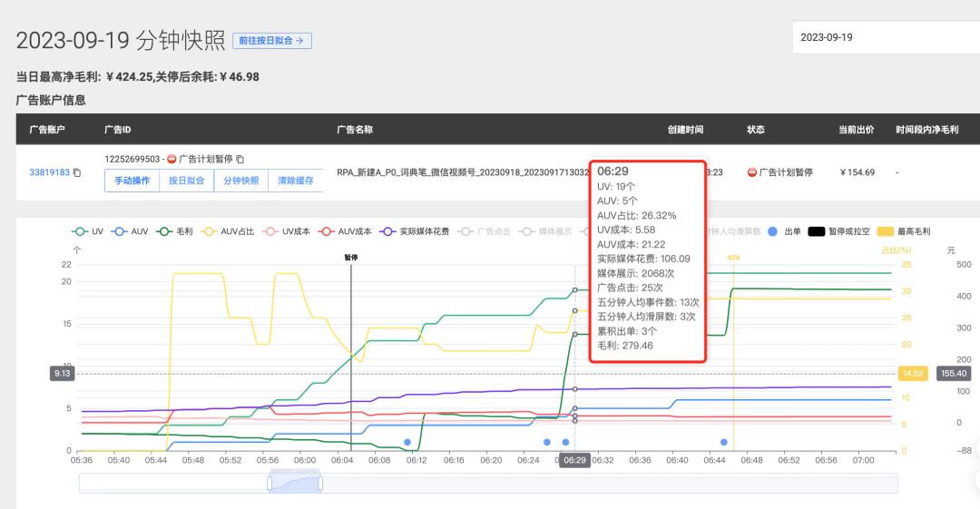Open ad account link 33819183
Image resolution: width=980 pixels, height=509 pixels.
(x=49, y=172)
